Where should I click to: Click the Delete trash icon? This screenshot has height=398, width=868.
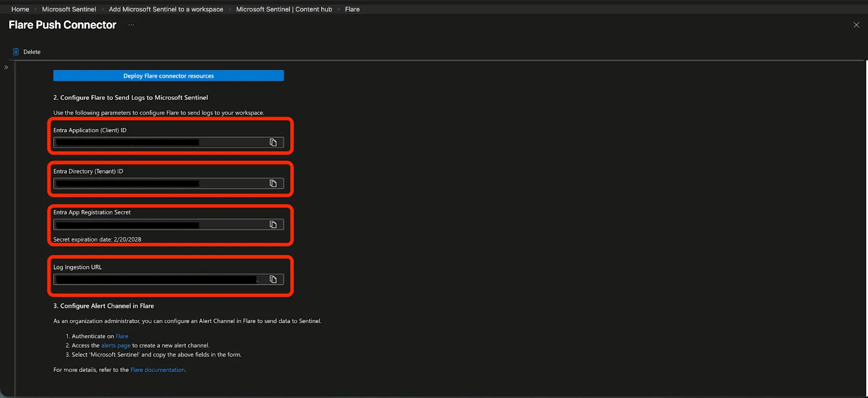pyautogui.click(x=16, y=52)
